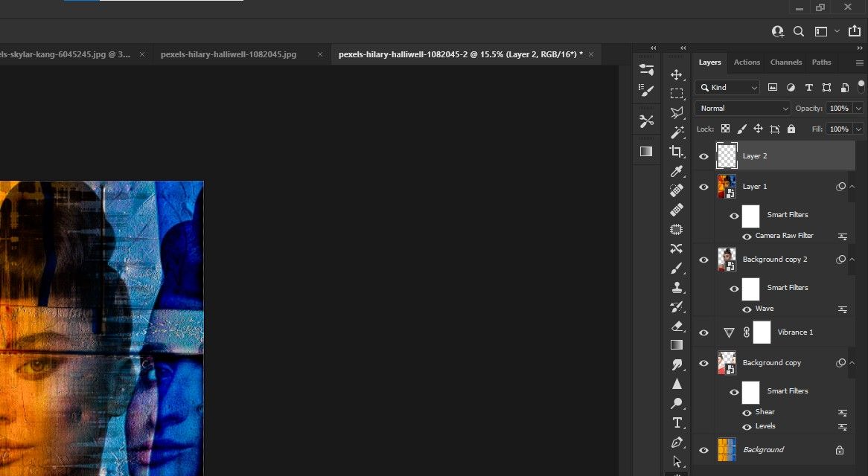Open the Brush Settings collapsed panel icon
This screenshot has width=868, height=476.
click(646, 91)
